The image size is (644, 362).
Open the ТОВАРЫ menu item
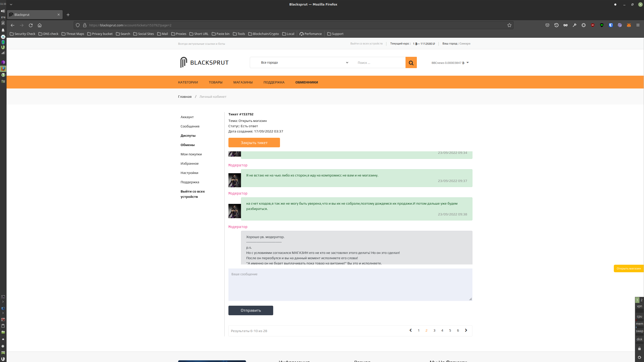[216, 82]
